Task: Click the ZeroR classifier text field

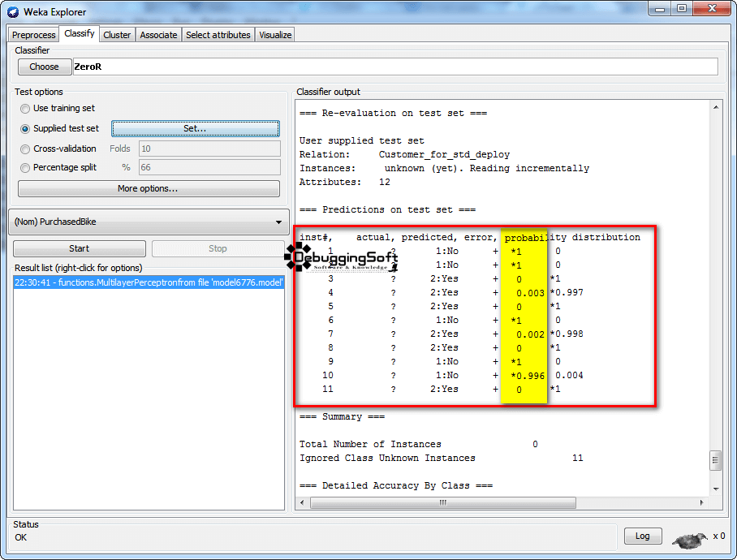Action: (395, 67)
